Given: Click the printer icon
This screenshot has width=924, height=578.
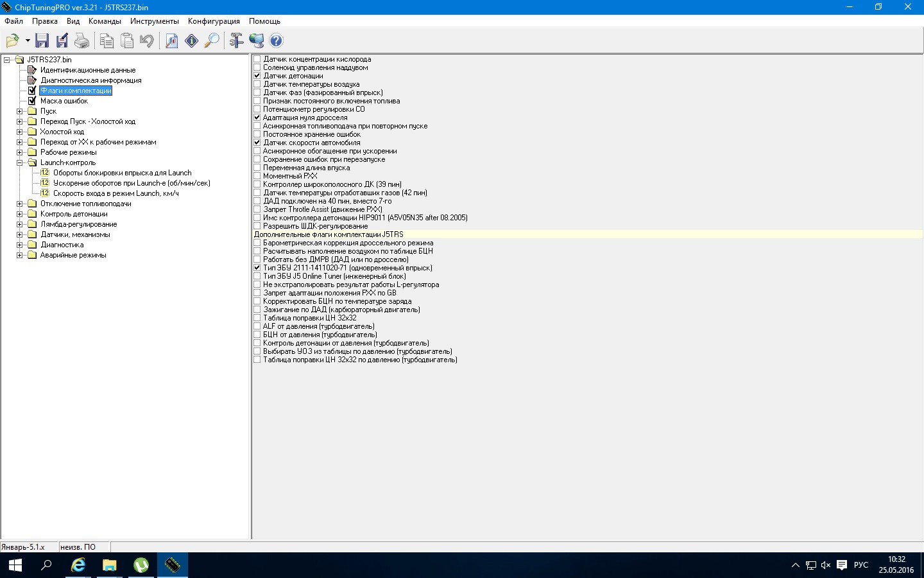Looking at the screenshot, I should pyautogui.click(x=82, y=41).
